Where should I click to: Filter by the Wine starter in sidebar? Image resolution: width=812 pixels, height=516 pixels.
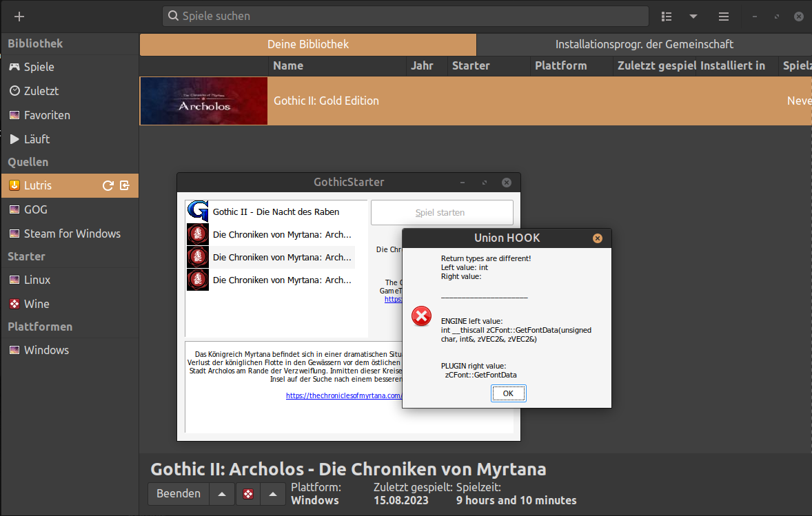click(x=70, y=304)
